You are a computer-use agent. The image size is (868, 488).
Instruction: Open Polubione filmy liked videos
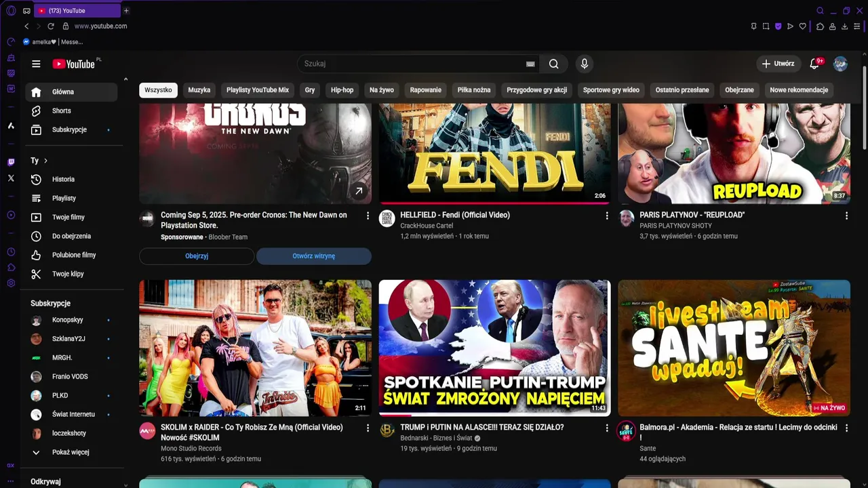pos(71,255)
